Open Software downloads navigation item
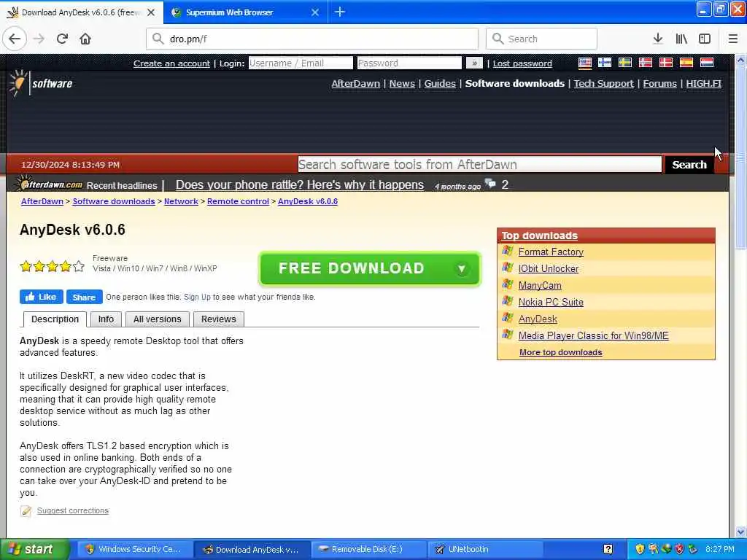Screen dimensions: 747x560 click(x=514, y=83)
